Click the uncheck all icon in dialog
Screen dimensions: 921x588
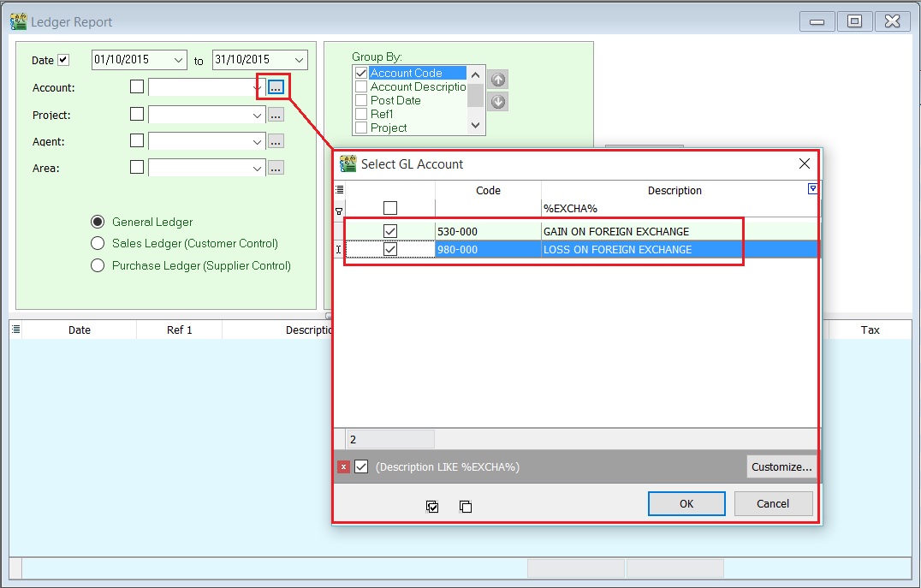pos(465,507)
